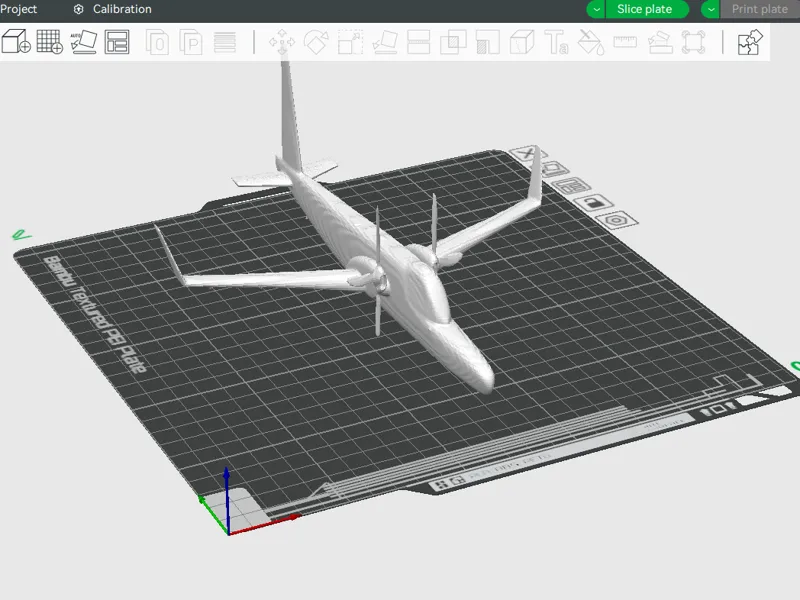This screenshot has width=800, height=600.
Task: Activate the Scale tool
Action: (x=351, y=42)
